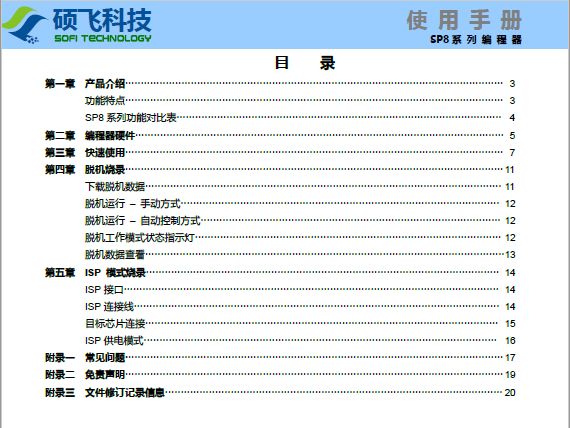
Task: Open ISP 供电模式 entry
Action: (x=300, y=341)
